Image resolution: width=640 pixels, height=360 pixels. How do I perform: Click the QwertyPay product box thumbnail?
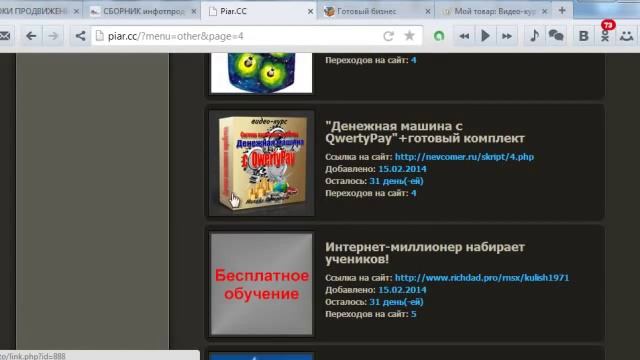click(261, 163)
